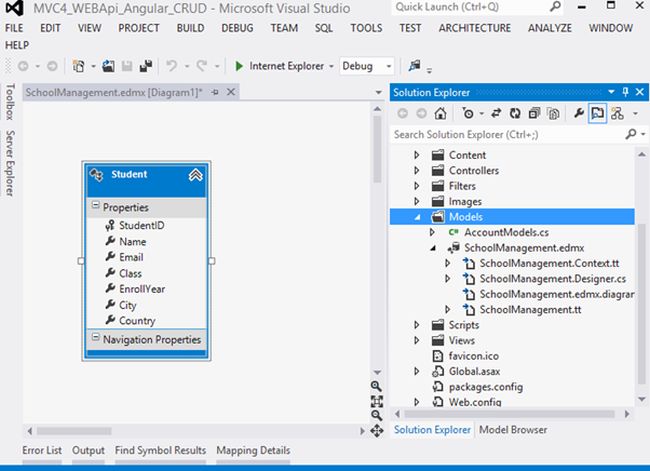Open the TOOLS menu

tap(366, 28)
